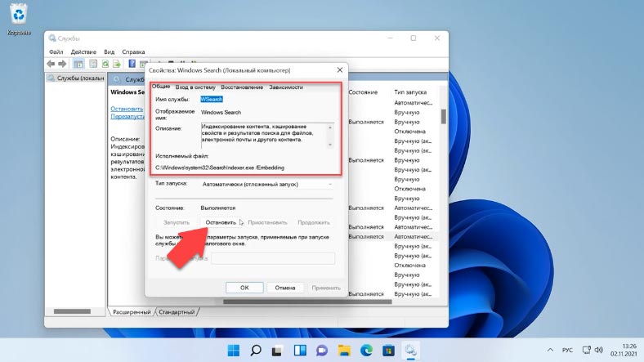644x362 pixels.
Task: Launch File Explorer from the taskbar
Action: 344,350
